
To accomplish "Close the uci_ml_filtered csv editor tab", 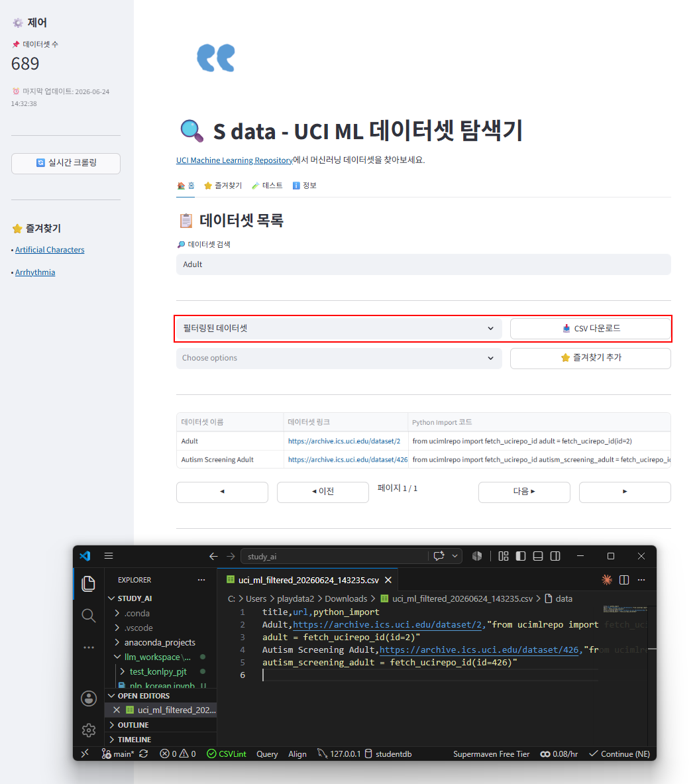I will tap(388, 580).
